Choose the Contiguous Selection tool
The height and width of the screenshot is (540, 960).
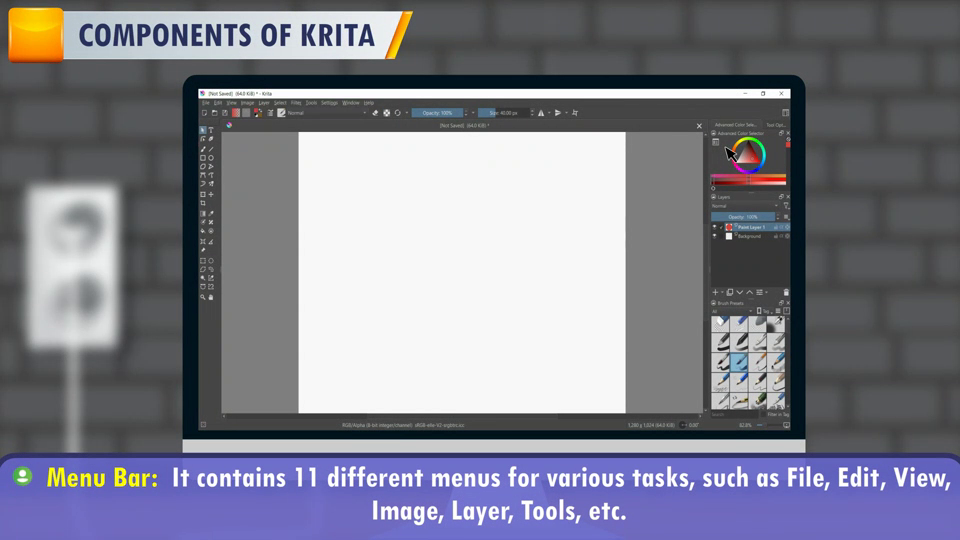pos(203,278)
